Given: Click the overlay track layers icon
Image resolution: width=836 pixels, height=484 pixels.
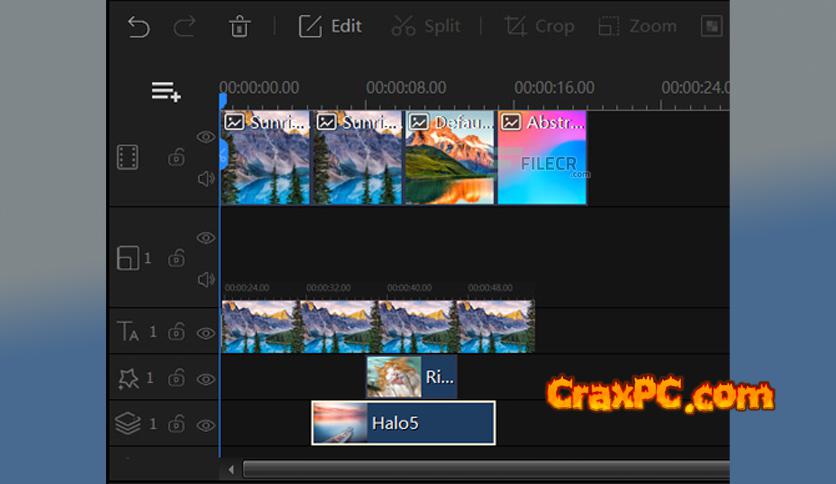Looking at the screenshot, I should tap(128, 424).
